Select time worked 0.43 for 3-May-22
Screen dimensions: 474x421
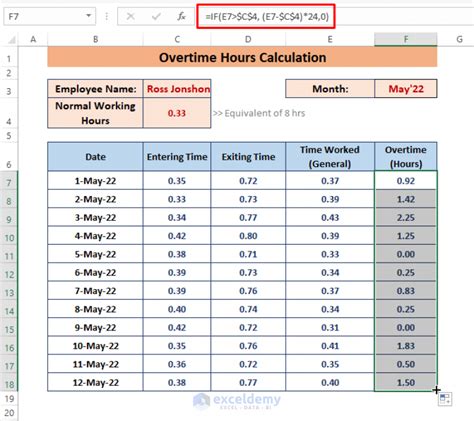330,218
